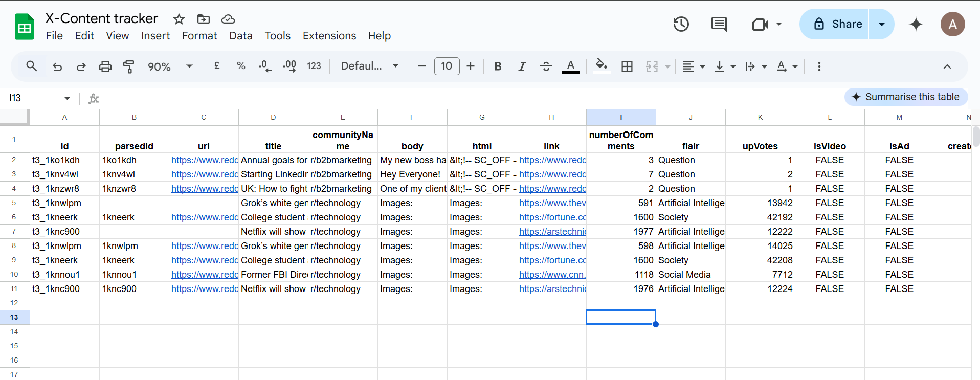The height and width of the screenshot is (380, 980).
Task: Click the merge cells icon
Action: pos(652,66)
